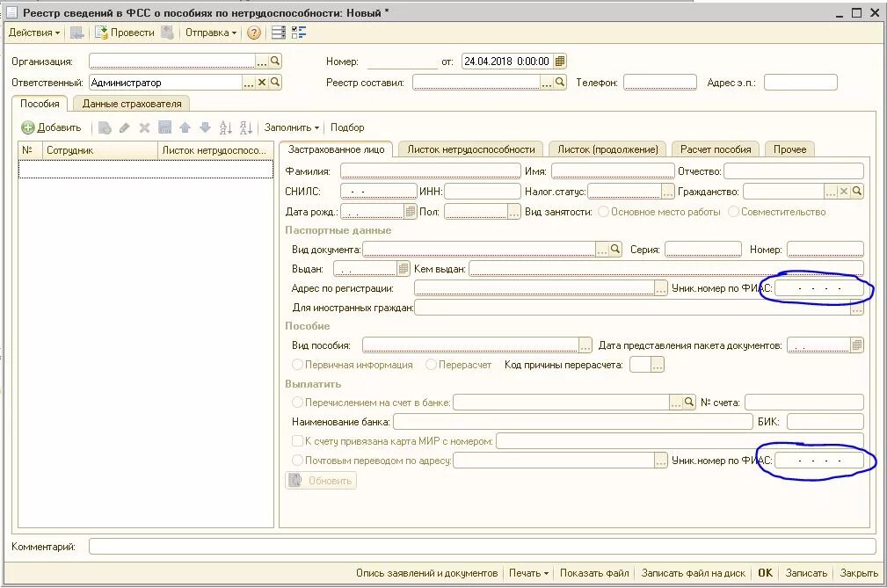Click magnifier icon in Вид документа field
The image size is (887, 588).
614,250
